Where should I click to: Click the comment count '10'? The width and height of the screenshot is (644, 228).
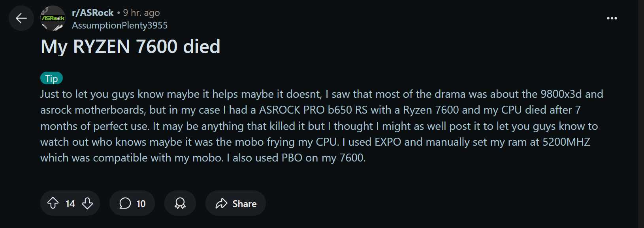coord(141,203)
